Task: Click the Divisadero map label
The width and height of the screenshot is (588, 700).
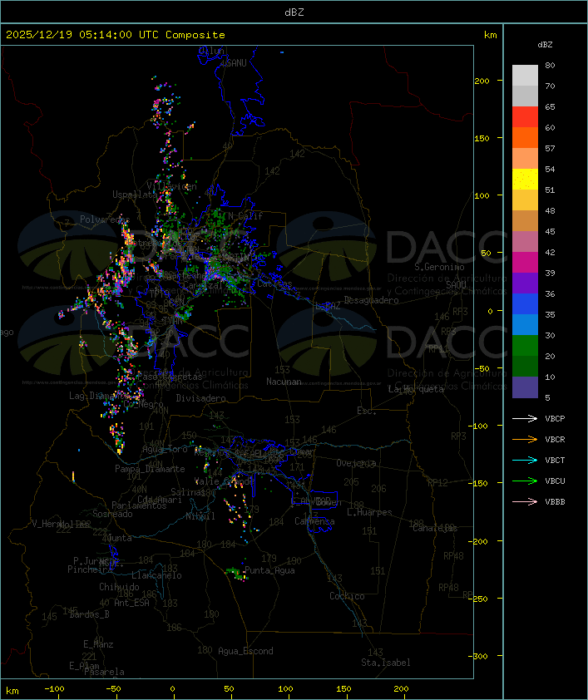Action: pyautogui.click(x=200, y=398)
